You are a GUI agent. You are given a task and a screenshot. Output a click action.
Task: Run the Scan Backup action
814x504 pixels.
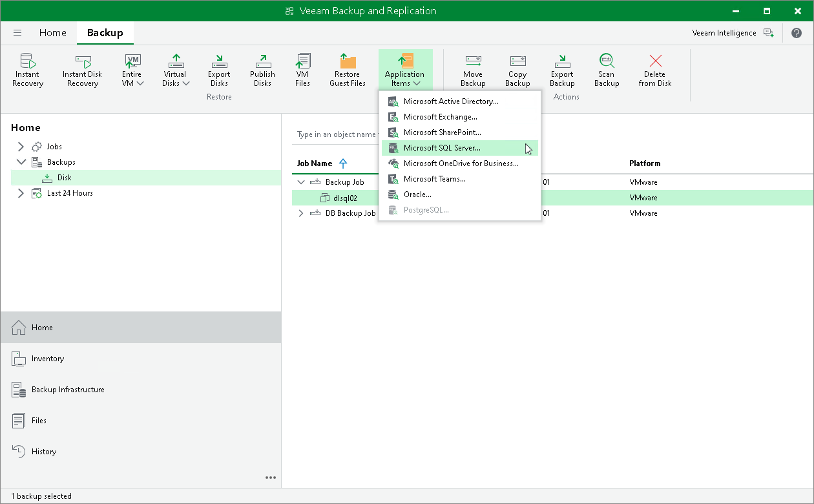tap(607, 70)
